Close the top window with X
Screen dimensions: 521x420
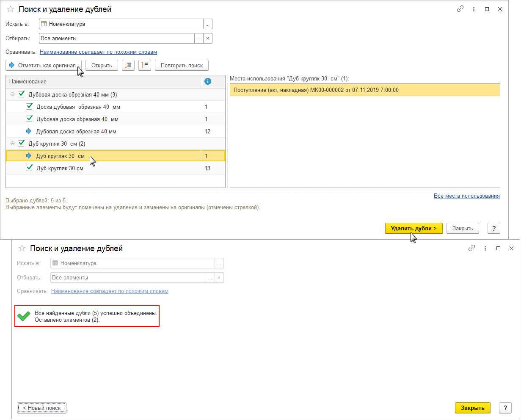pyautogui.click(x=500, y=9)
